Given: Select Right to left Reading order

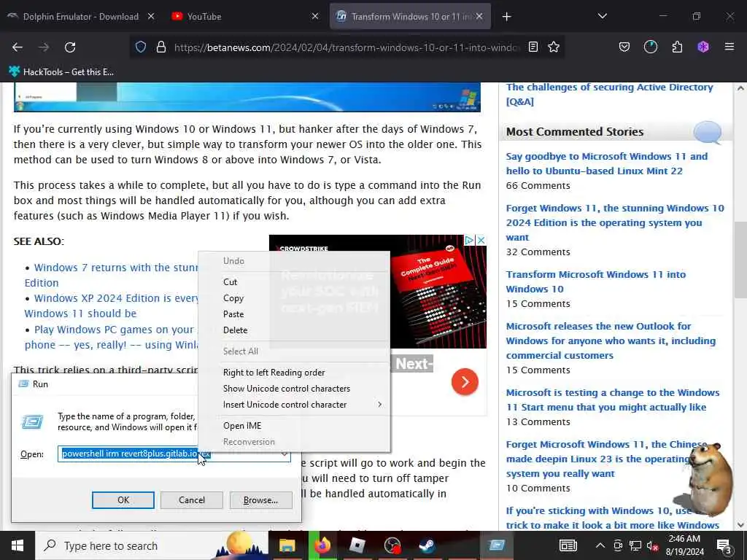Looking at the screenshot, I should point(274,373).
